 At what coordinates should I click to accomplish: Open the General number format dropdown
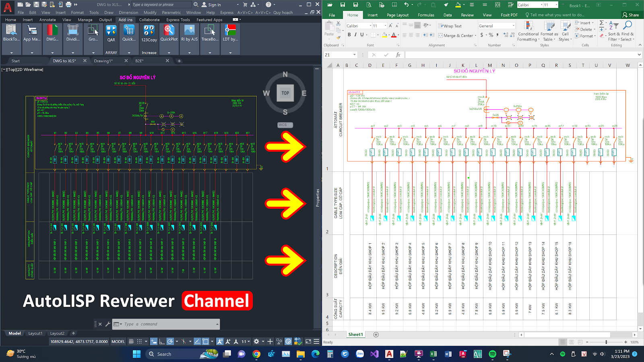(x=513, y=26)
